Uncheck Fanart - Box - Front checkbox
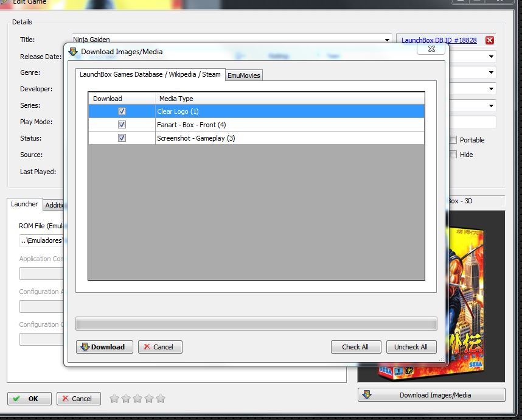522x420 pixels. click(122, 125)
